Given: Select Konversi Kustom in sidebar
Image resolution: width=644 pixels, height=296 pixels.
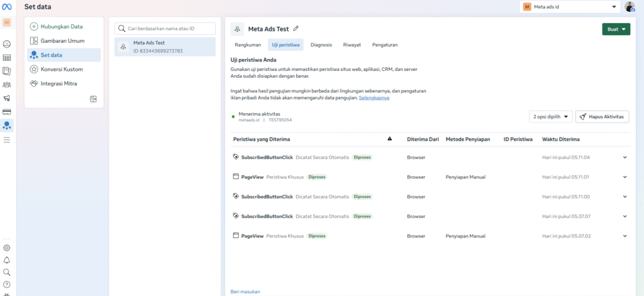Looking at the screenshot, I should click(62, 69).
